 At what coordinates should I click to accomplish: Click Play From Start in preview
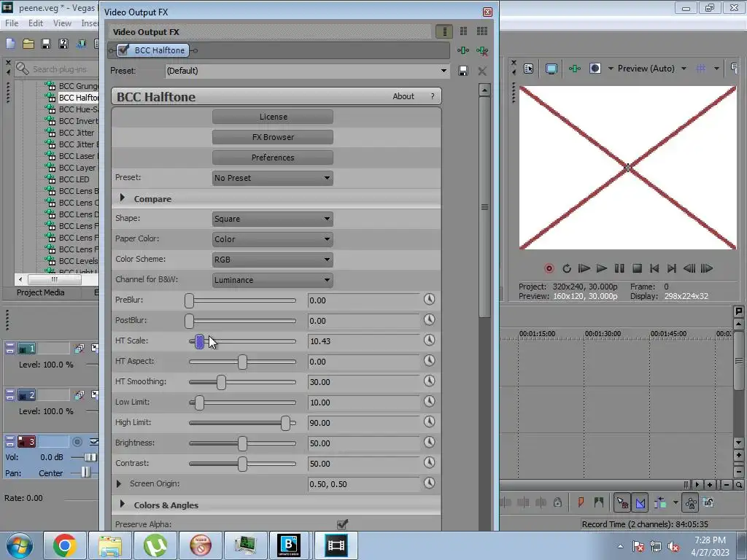(x=584, y=268)
